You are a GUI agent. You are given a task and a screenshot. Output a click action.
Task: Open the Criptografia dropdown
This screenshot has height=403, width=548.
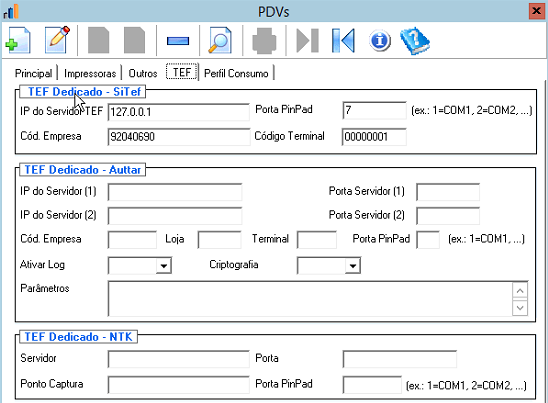[353, 266]
